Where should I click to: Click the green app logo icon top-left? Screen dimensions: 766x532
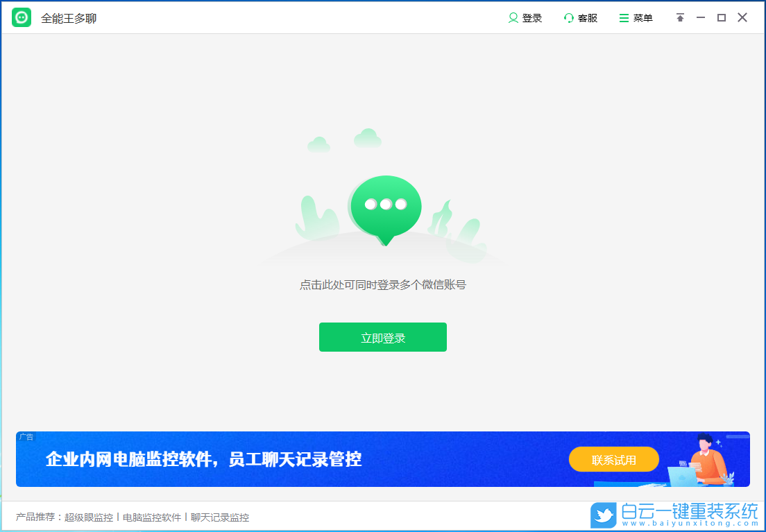(21, 17)
